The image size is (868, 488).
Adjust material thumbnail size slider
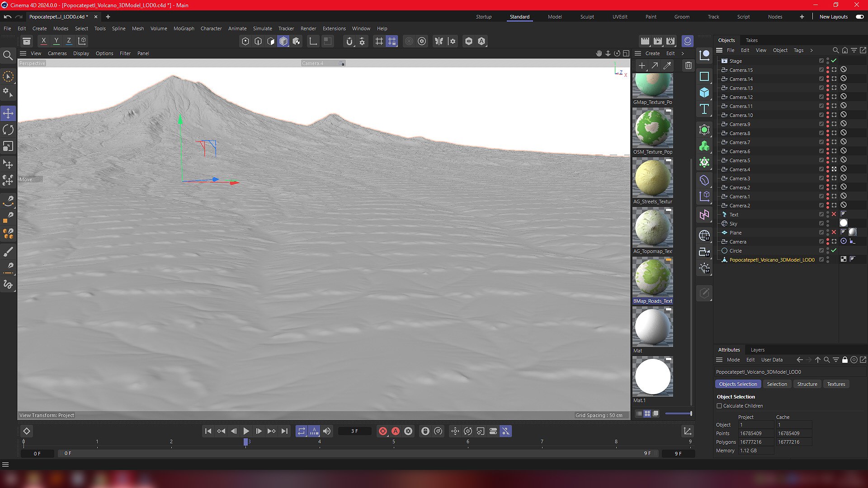tap(678, 413)
